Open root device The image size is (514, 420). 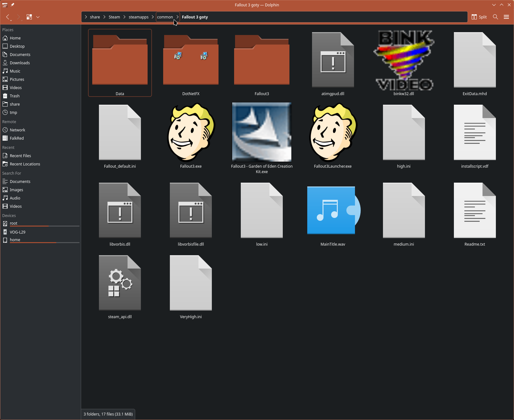coord(40,223)
